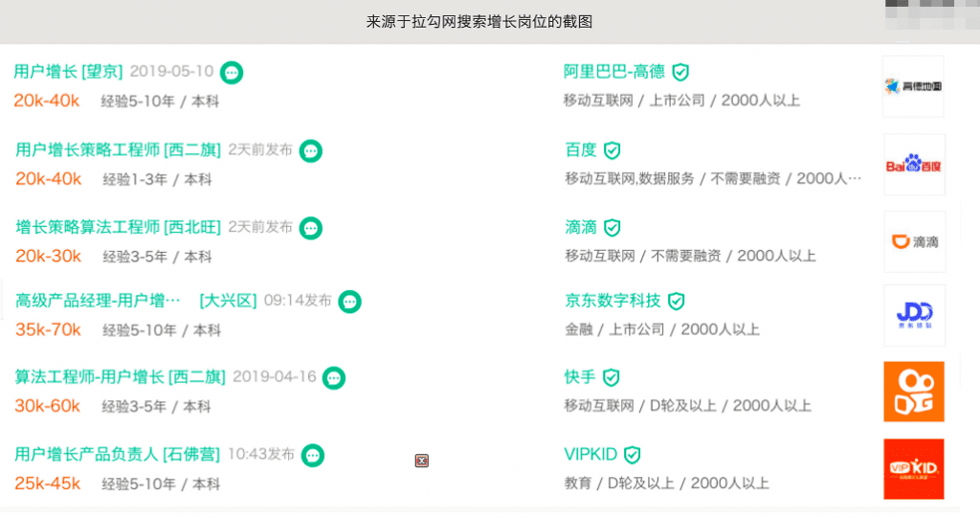The height and width of the screenshot is (518, 980).
Task: Click salary 25k-45k
Action: click(48, 484)
